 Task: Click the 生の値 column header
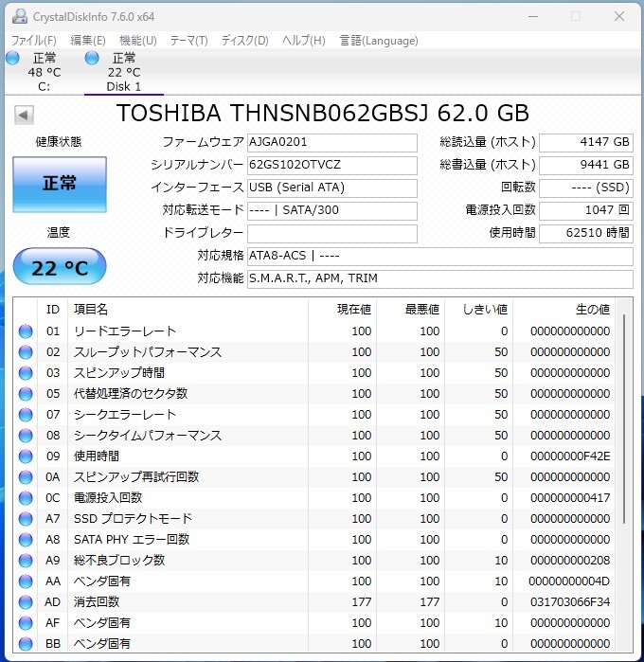(564, 310)
